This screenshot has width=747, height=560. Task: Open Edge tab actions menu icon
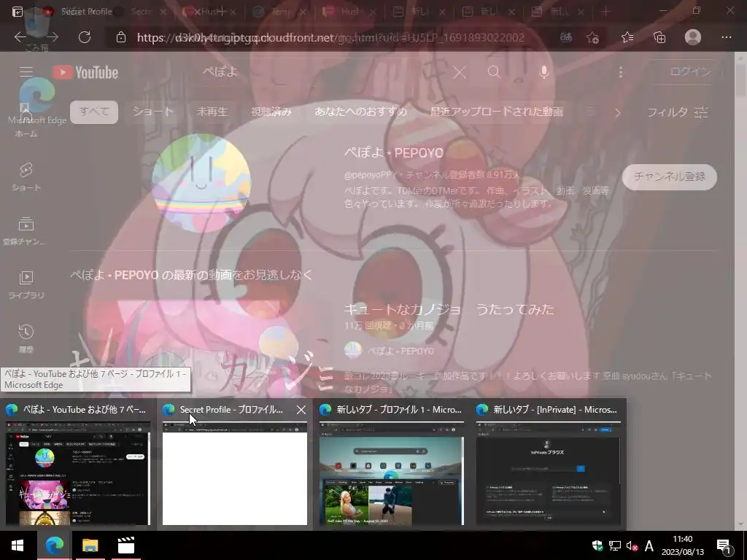click(18, 12)
